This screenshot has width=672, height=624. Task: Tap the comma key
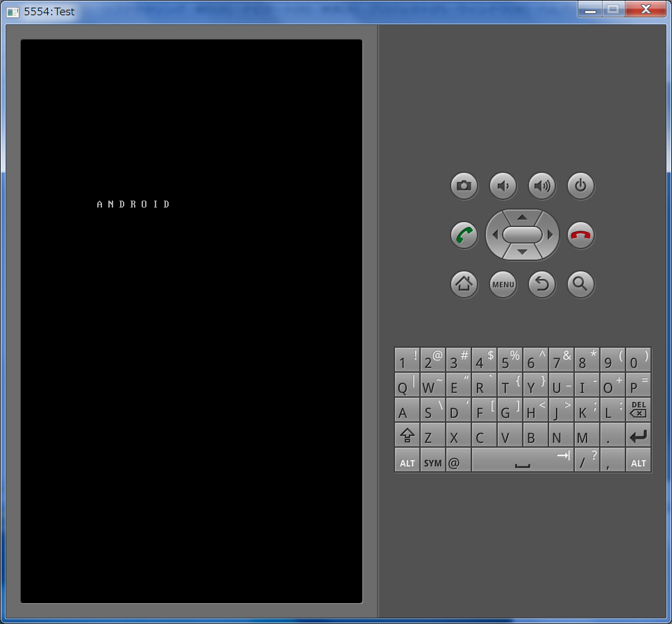click(612, 460)
